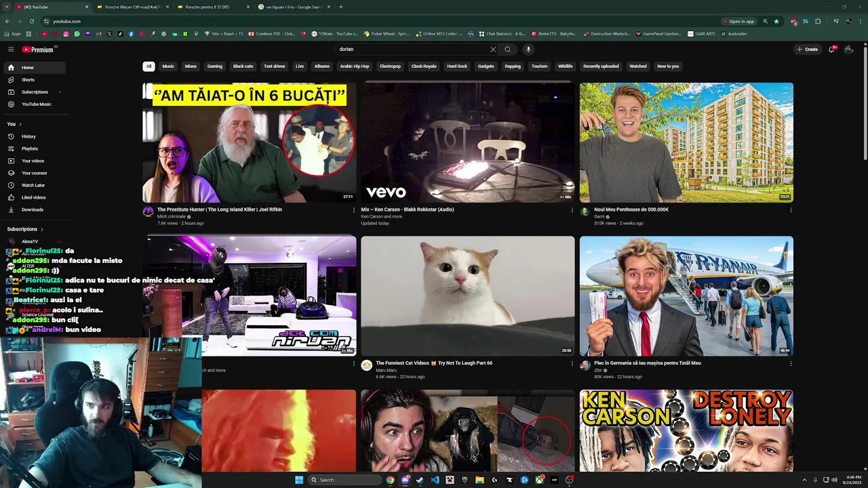Open options menu for Funniest Cat Videos
868x488 pixels.
[x=572, y=363]
